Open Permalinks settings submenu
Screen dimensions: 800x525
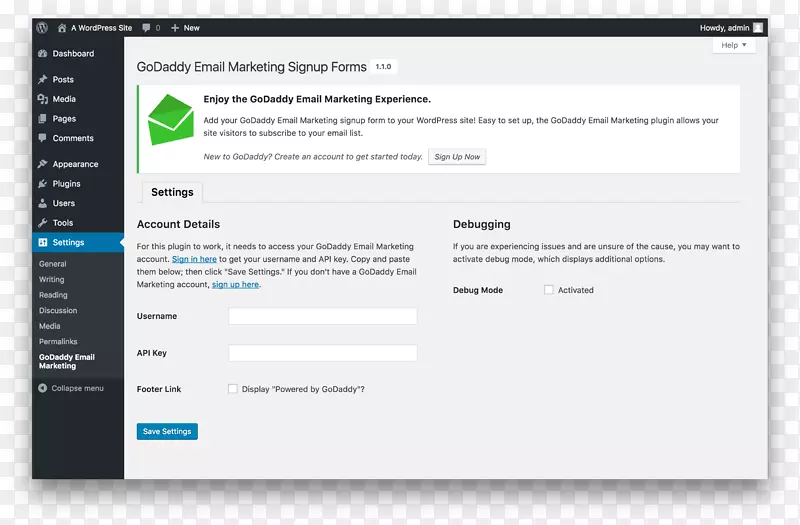click(x=58, y=341)
